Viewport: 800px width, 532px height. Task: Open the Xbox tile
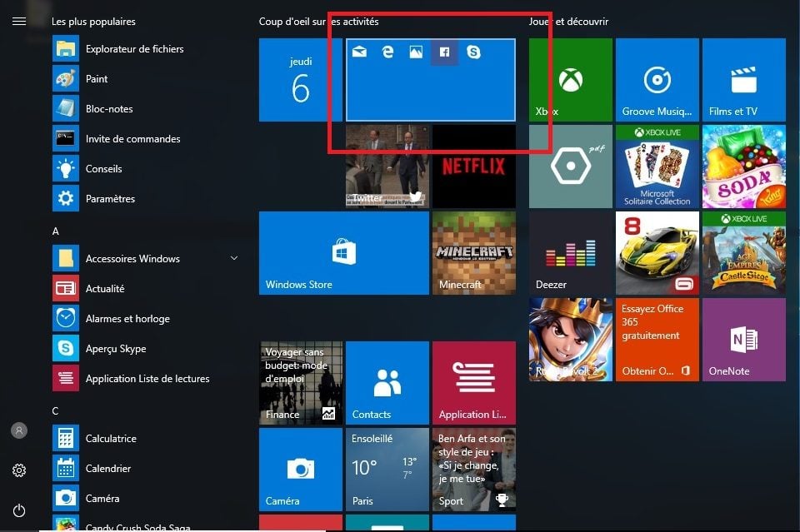tap(570, 80)
